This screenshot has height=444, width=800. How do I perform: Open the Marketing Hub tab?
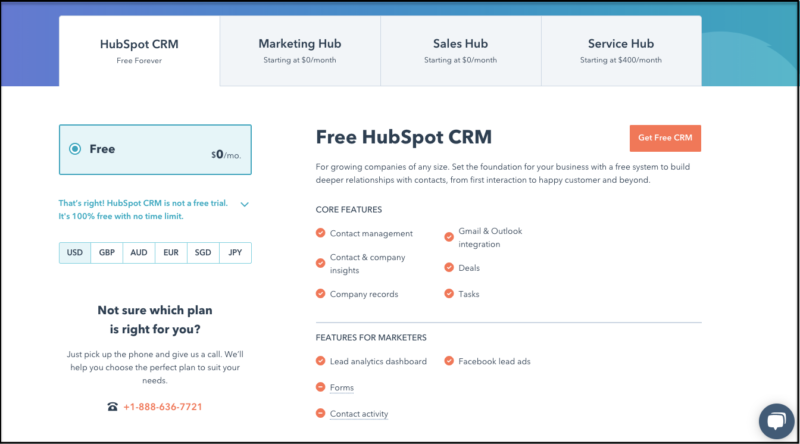[x=300, y=51]
